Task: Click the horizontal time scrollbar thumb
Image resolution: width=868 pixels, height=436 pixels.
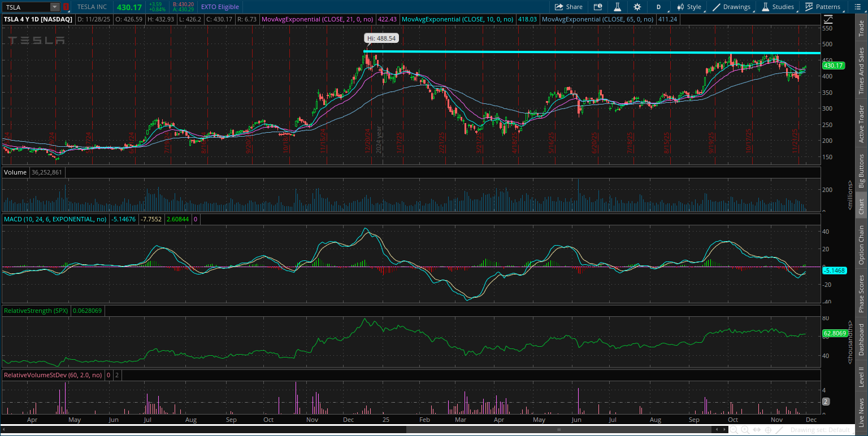Action: click(x=558, y=430)
